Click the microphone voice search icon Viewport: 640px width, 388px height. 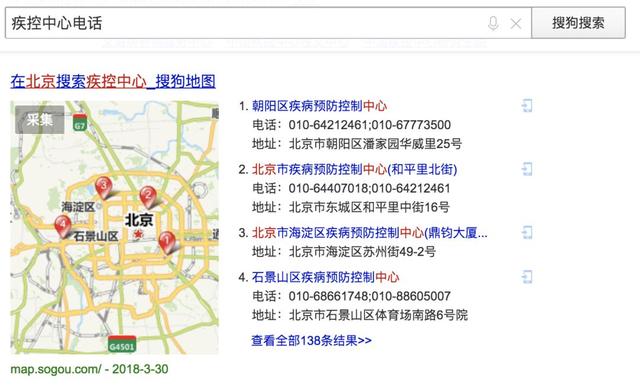tap(493, 23)
